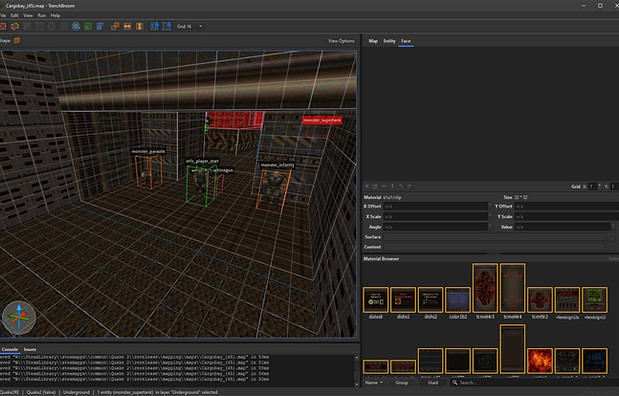This screenshot has height=396, width=619.
Task: Open the Surface flags ellipsis button
Action: tap(611, 237)
